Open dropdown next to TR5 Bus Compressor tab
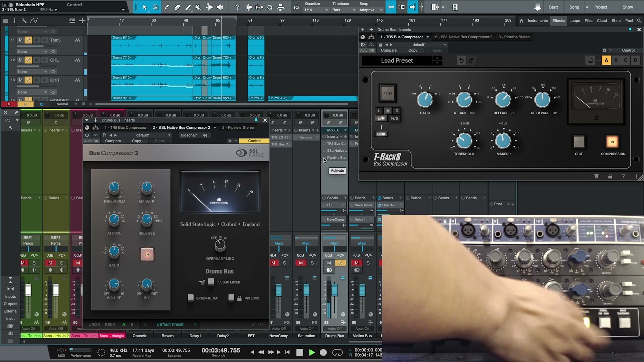 [428, 37]
